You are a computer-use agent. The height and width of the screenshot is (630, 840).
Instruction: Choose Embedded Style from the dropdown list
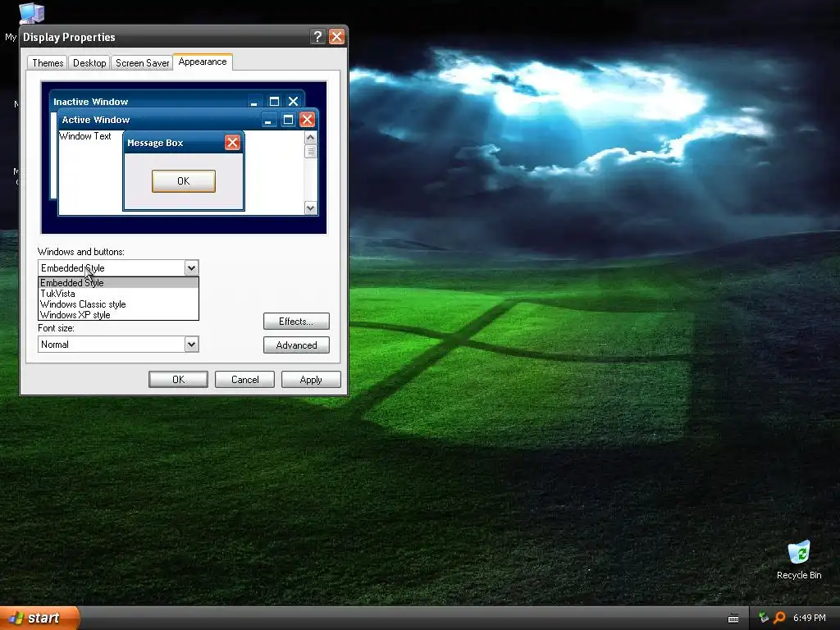(118, 282)
